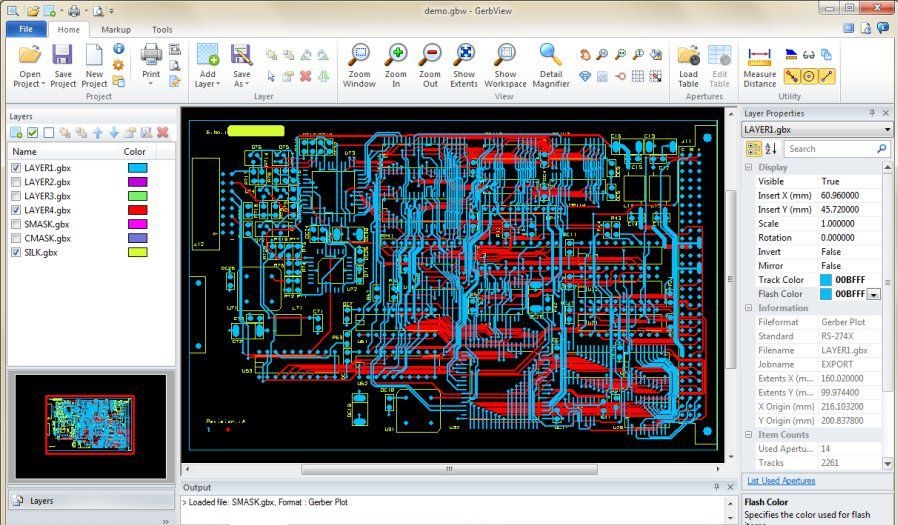
Task: Click the blue diamond icon in View group
Action: point(585,76)
